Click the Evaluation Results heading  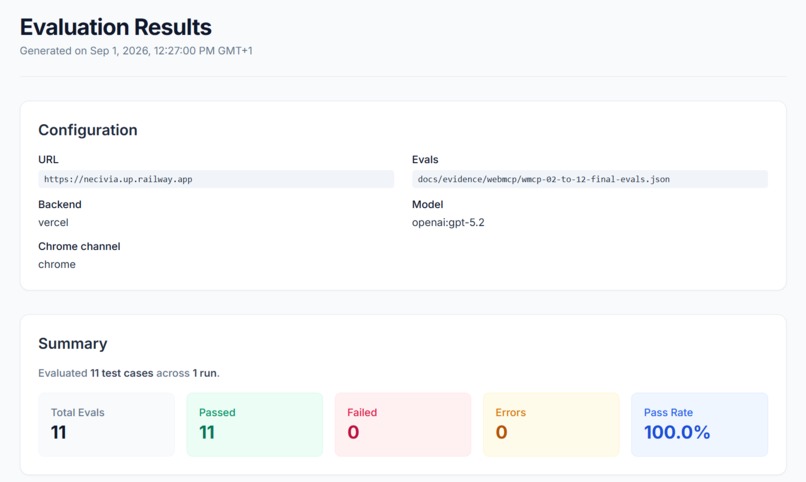[x=116, y=27]
